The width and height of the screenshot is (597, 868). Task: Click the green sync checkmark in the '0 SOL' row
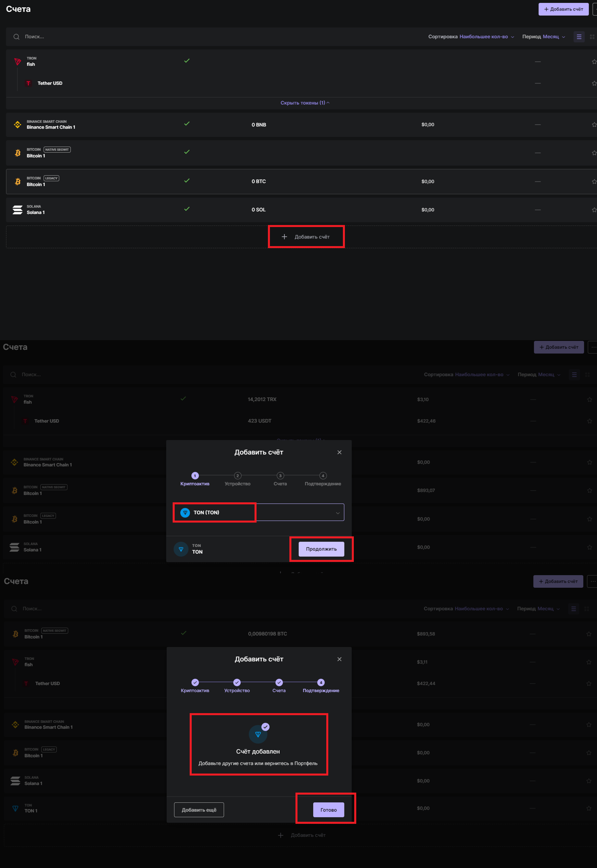(187, 209)
